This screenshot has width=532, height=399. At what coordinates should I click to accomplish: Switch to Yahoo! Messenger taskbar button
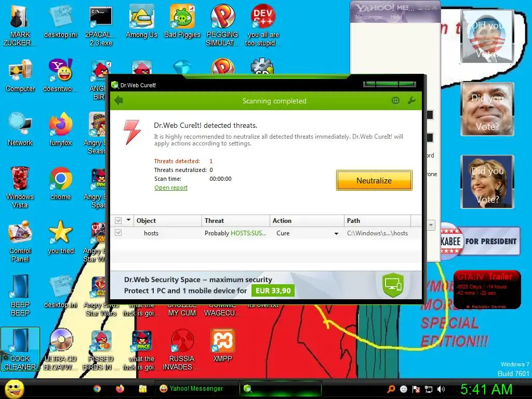[x=196, y=389]
